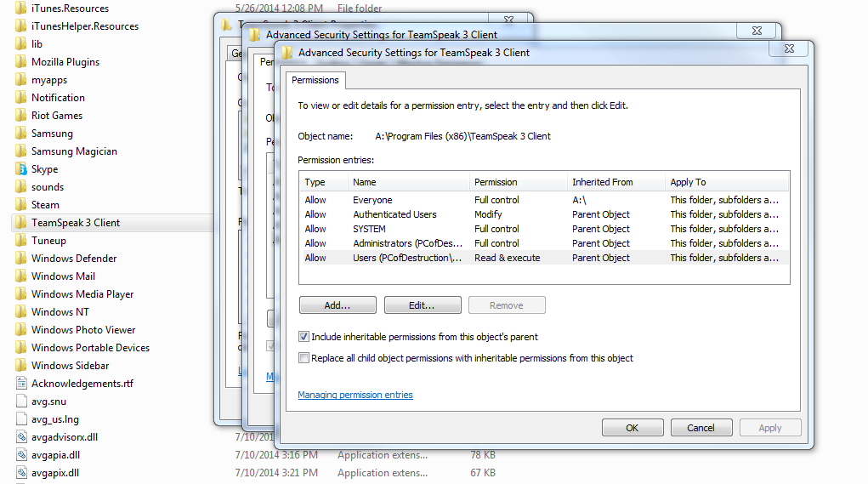This screenshot has width=868, height=484.
Task: Sort by the Permission column header
Action: [x=518, y=182]
